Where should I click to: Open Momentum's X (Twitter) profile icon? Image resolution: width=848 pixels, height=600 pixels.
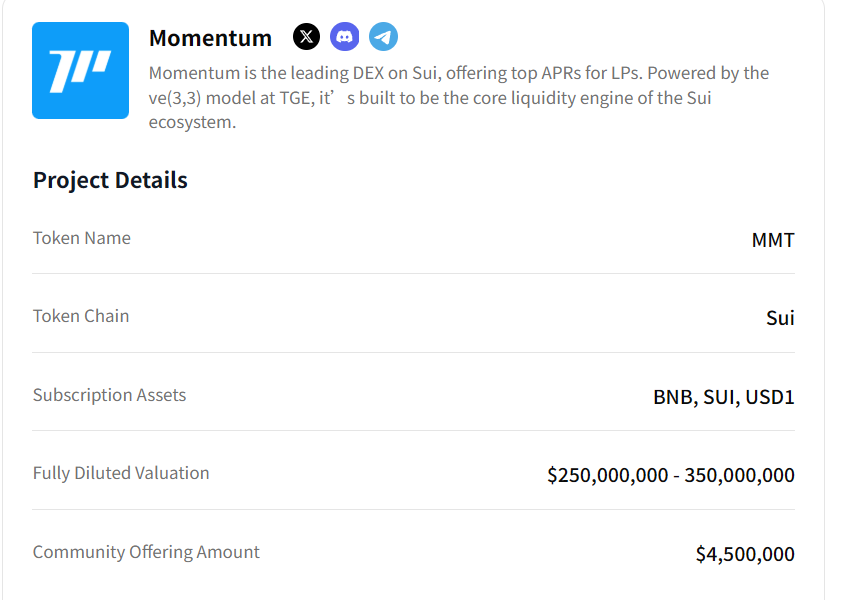coord(307,37)
